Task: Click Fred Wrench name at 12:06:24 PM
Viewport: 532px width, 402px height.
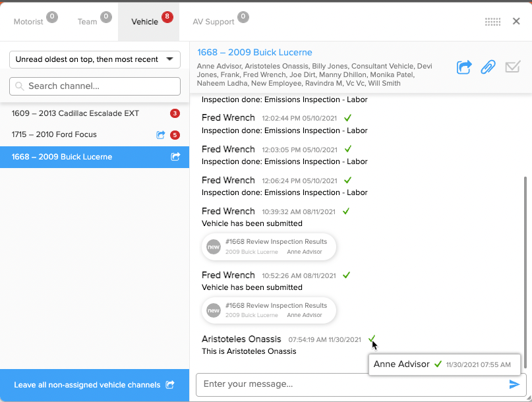Action: (228, 180)
